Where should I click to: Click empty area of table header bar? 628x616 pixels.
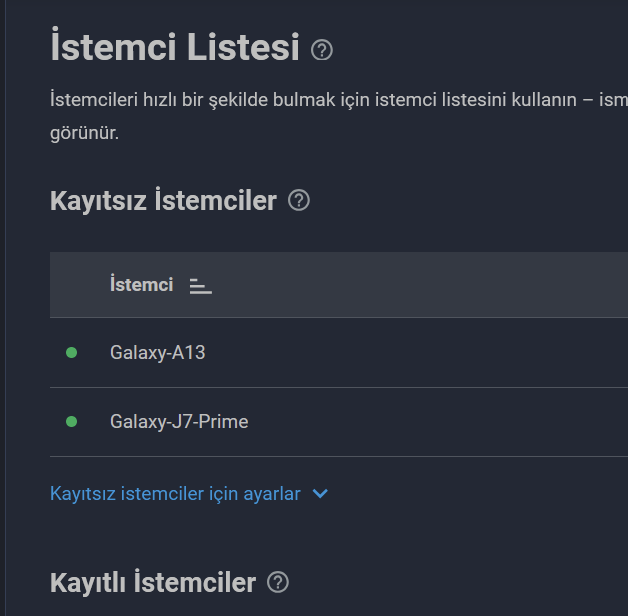coord(421,285)
